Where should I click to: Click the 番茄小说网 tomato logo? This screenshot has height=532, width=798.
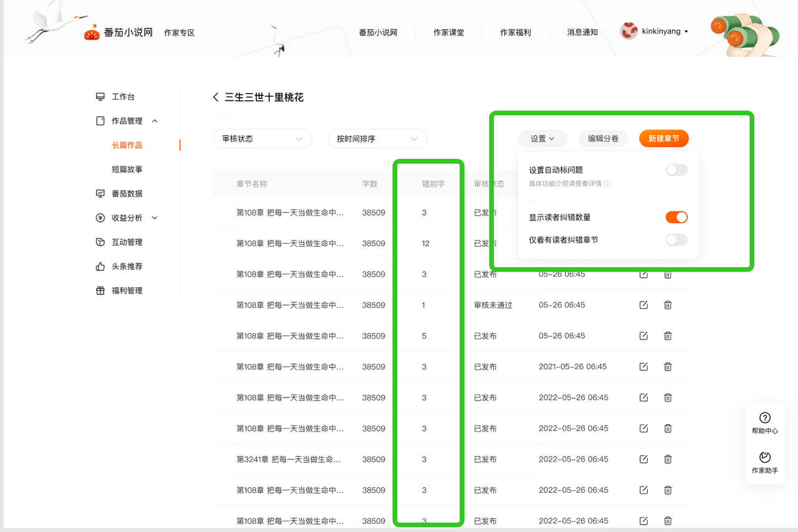[92, 33]
